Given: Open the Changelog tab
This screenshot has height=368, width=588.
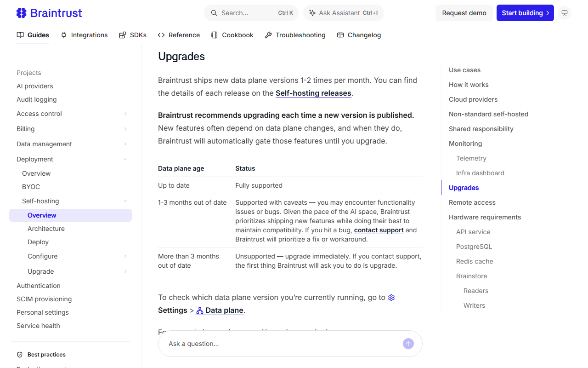Looking at the screenshot, I should [x=359, y=35].
